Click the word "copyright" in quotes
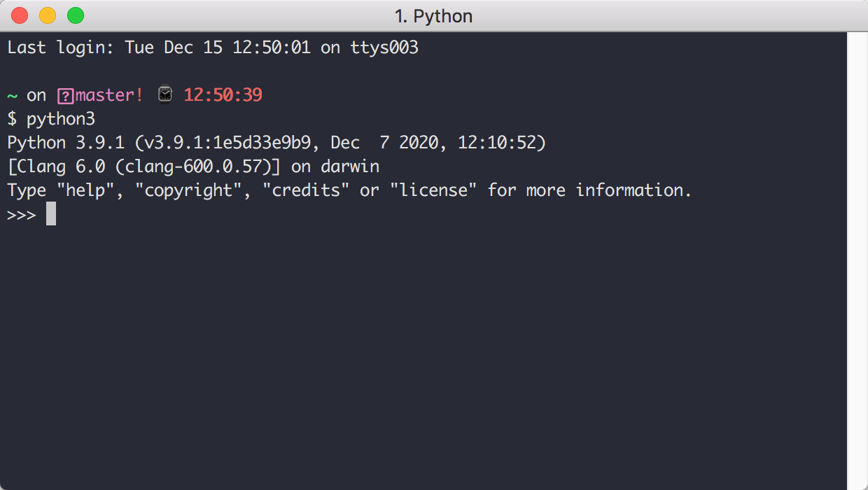Viewport: 868px width, 490px height. pos(188,190)
